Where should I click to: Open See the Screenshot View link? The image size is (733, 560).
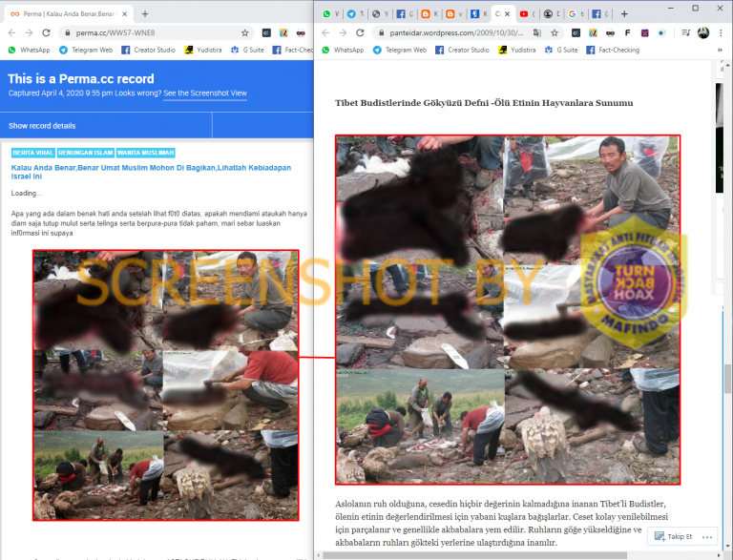[205, 93]
